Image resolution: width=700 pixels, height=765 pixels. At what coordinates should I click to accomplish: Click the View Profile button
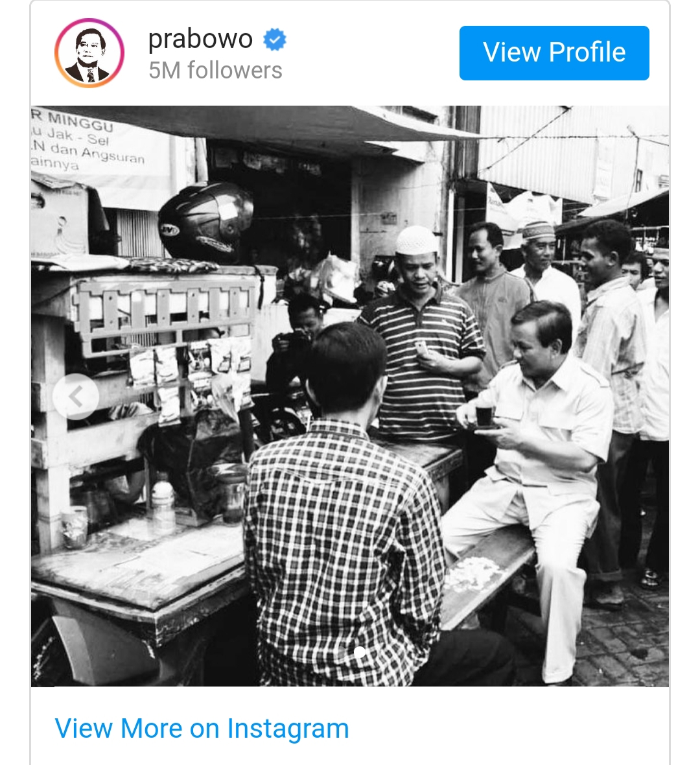click(x=554, y=53)
